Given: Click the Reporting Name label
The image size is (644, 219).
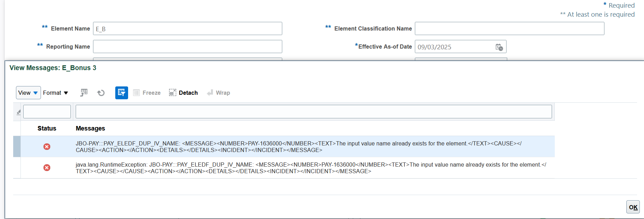Looking at the screenshot, I should [x=68, y=47].
